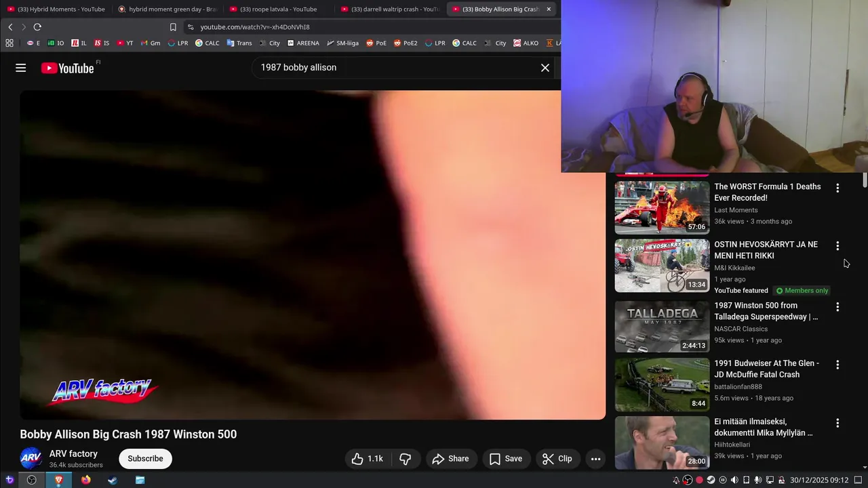Dislike the video with the thumbs-down icon
This screenshot has width=868, height=488.
click(x=405, y=459)
